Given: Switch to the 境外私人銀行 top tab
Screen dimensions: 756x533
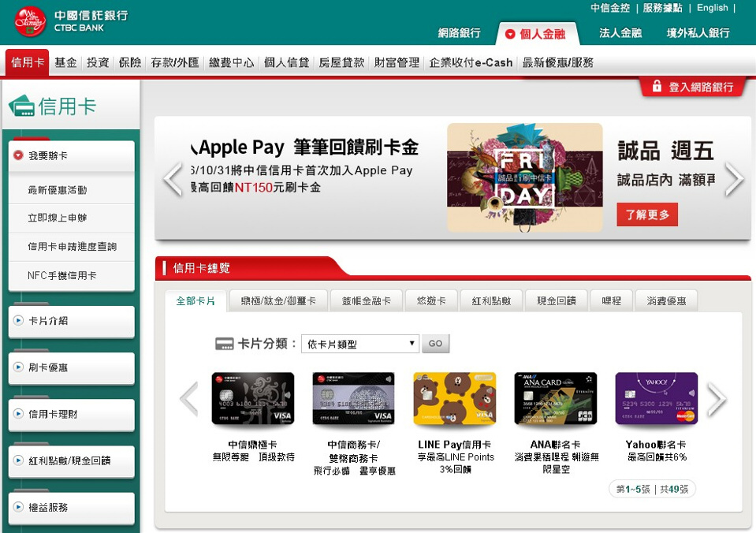Looking at the screenshot, I should point(698,33).
